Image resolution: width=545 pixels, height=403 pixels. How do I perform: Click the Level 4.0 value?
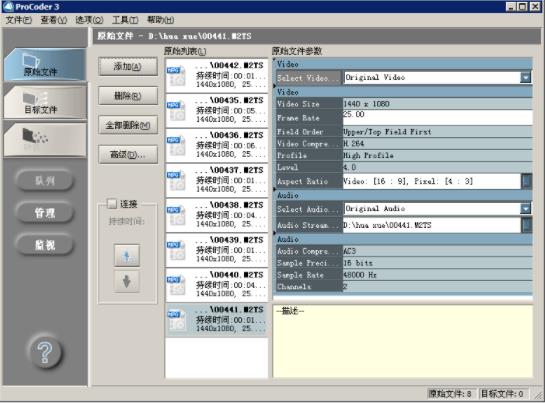[437, 167]
